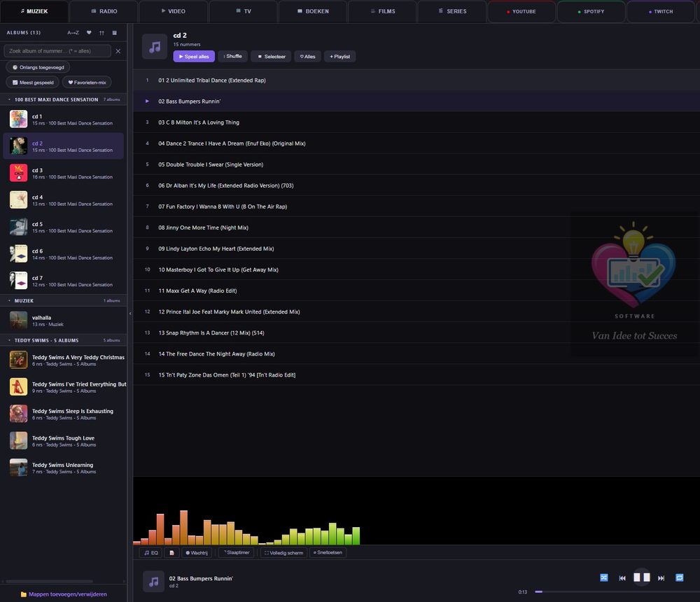Collapse the 'Muziek' album group
Viewport: 700px width, 602px height.
(x=64, y=300)
